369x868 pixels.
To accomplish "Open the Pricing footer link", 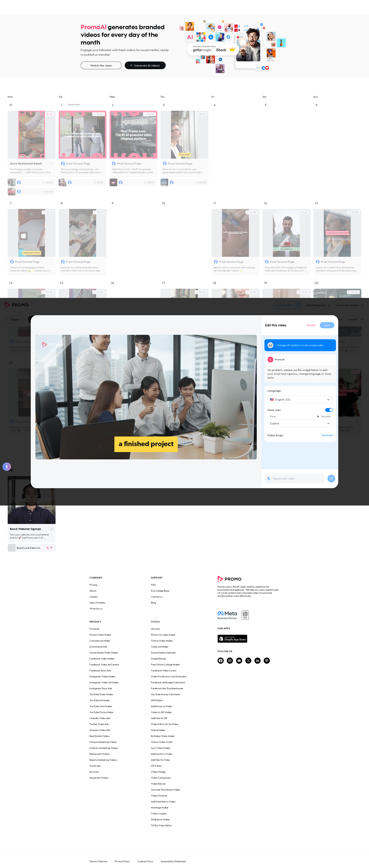I will [x=93, y=585].
